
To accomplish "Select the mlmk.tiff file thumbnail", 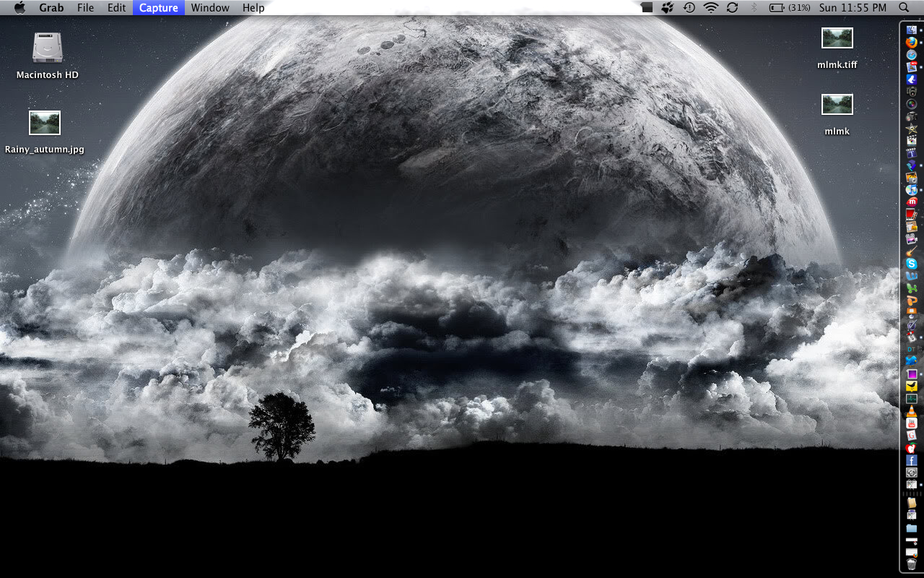I will tap(837, 38).
